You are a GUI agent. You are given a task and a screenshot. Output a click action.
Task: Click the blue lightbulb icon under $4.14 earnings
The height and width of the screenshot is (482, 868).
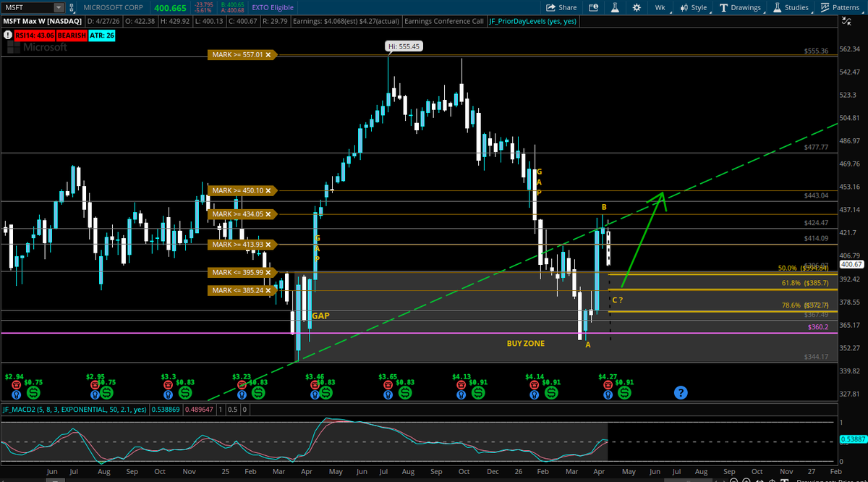[x=533, y=395]
